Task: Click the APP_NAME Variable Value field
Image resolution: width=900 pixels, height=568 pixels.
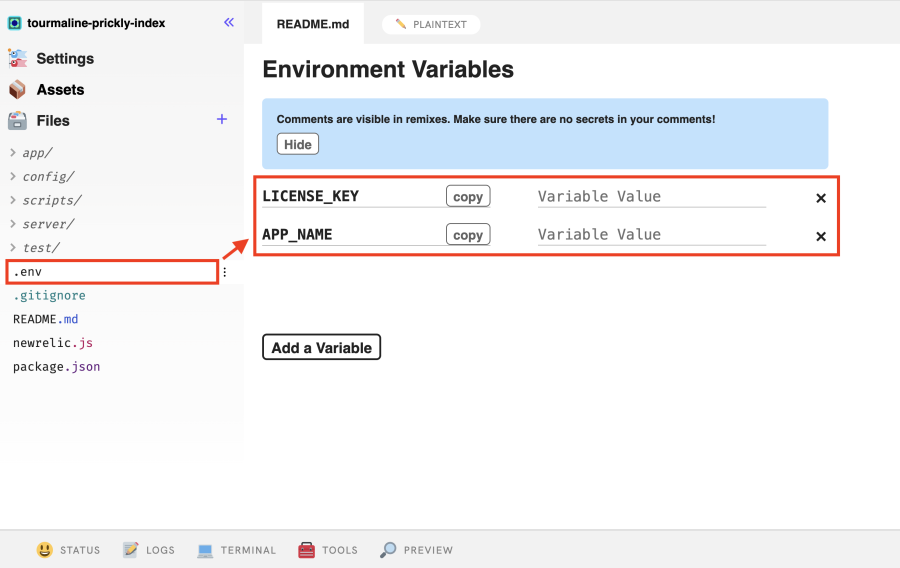Action: point(651,235)
